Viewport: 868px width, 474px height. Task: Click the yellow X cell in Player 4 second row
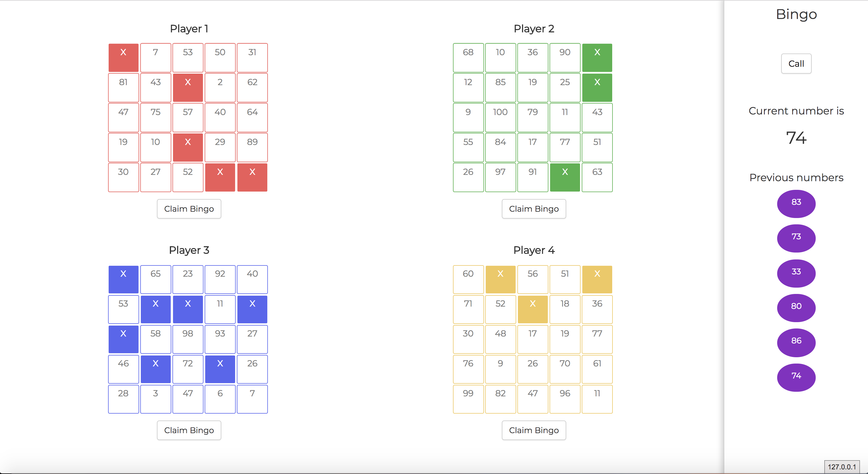coord(533,309)
